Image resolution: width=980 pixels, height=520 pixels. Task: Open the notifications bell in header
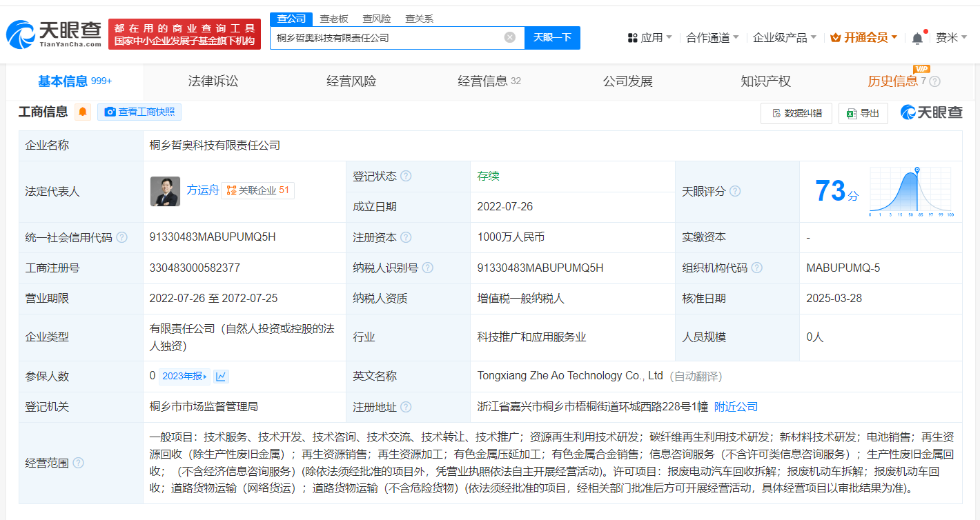[x=917, y=38]
